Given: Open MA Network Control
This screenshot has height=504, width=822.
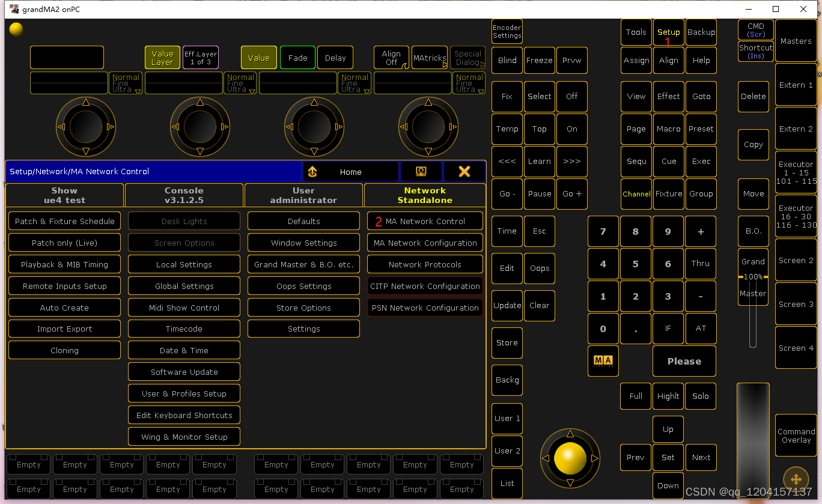Looking at the screenshot, I should [x=425, y=221].
